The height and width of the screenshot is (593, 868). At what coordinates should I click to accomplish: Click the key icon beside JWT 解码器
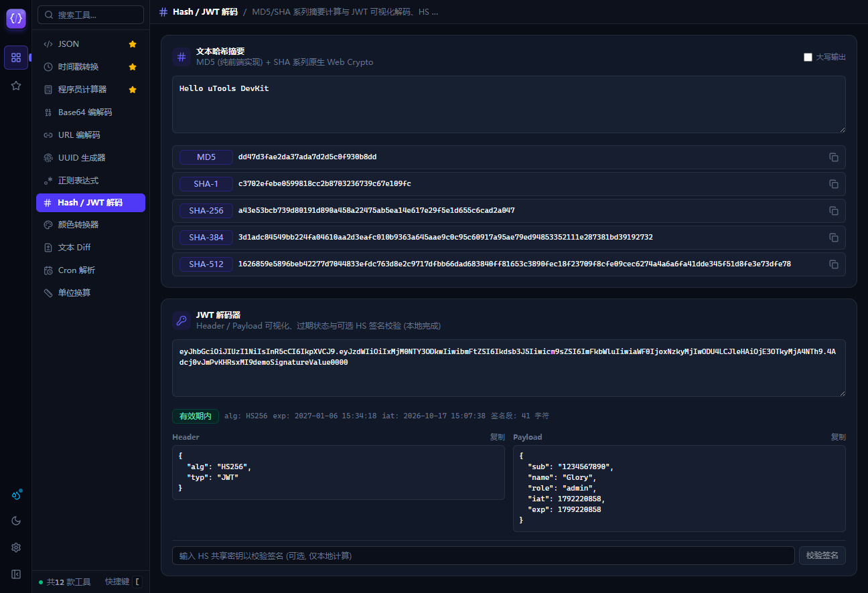pyautogui.click(x=182, y=321)
